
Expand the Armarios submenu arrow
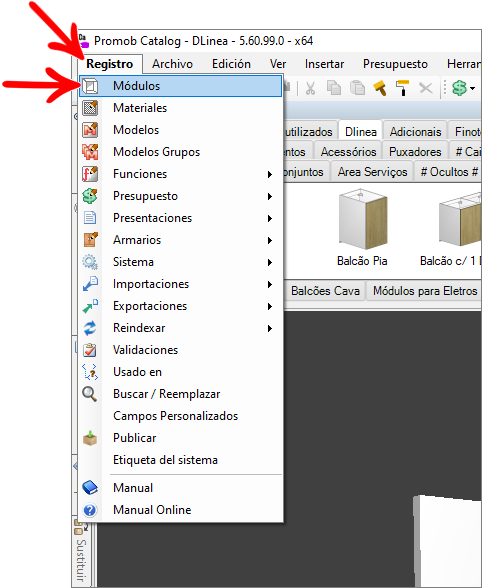tap(269, 240)
